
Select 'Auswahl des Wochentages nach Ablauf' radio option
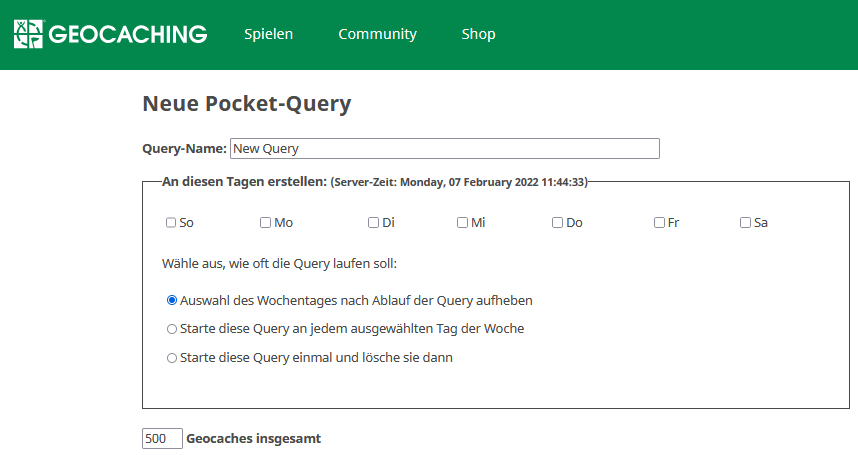(172, 300)
